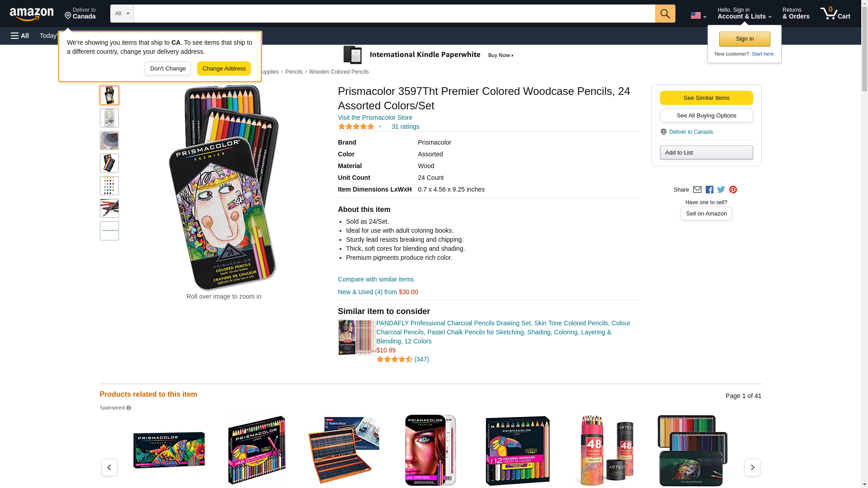The image size is (868, 488).
Task: Click inside the search text field
Action: click(394, 14)
